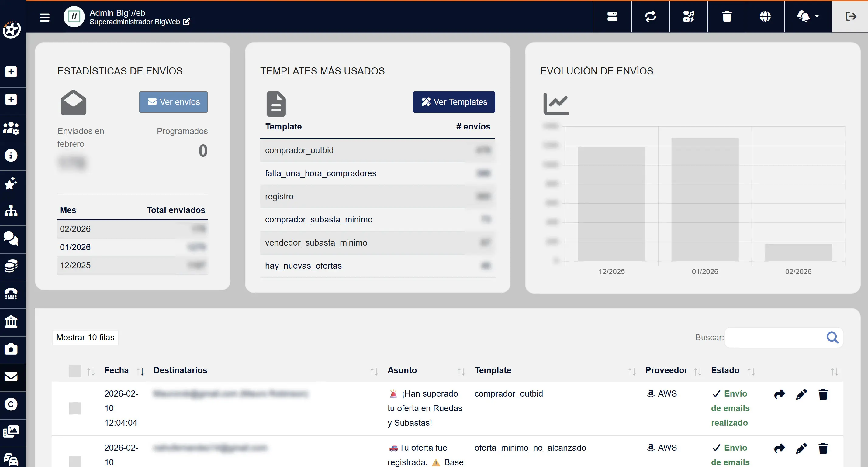Click the refresh arrows icon in header
The width and height of the screenshot is (868, 467).
pyautogui.click(x=650, y=16)
